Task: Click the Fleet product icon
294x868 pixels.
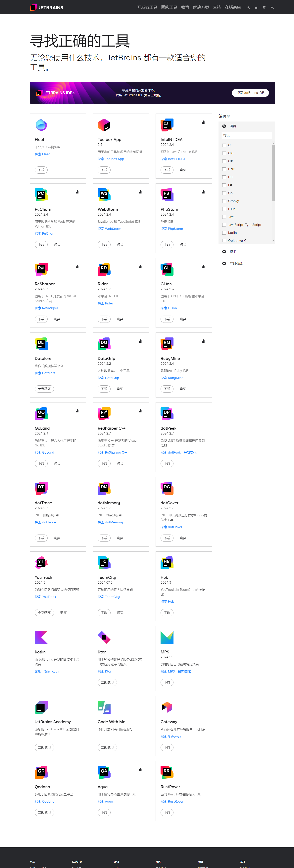Action: pyautogui.click(x=41, y=125)
